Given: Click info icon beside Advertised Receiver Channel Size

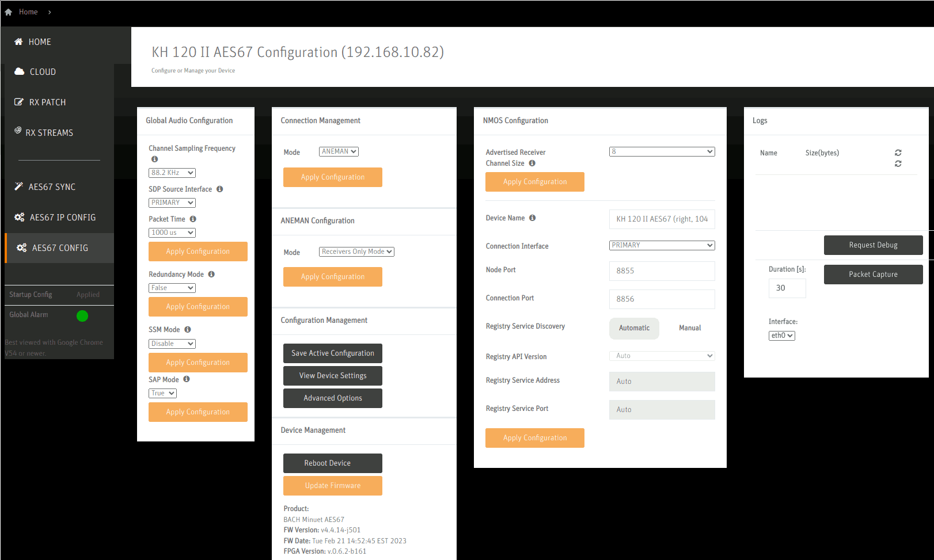Looking at the screenshot, I should pos(532,163).
